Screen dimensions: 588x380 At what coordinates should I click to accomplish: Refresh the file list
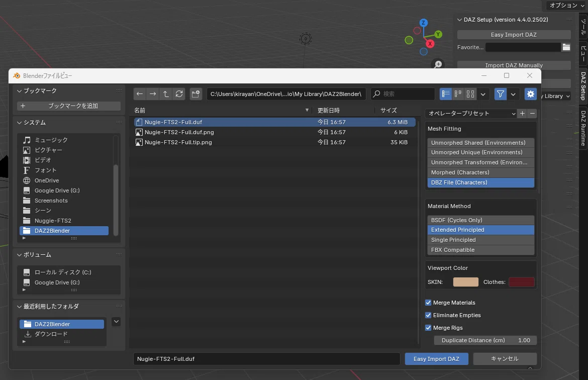click(x=179, y=94)
